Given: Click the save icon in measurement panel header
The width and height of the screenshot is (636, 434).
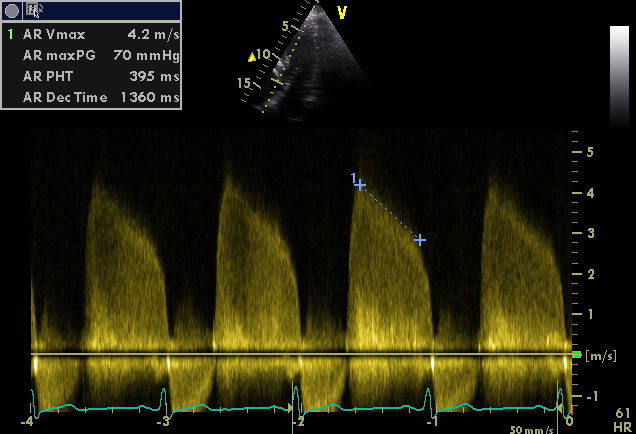Looking at the screenshot, I should [x=33, y=10].
